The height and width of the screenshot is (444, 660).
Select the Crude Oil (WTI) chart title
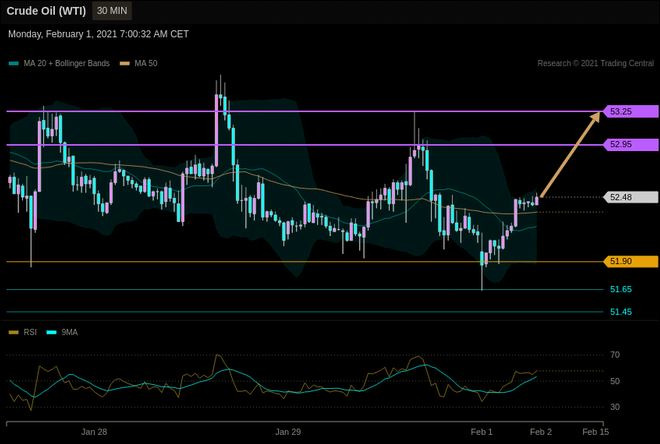point(46,11)
